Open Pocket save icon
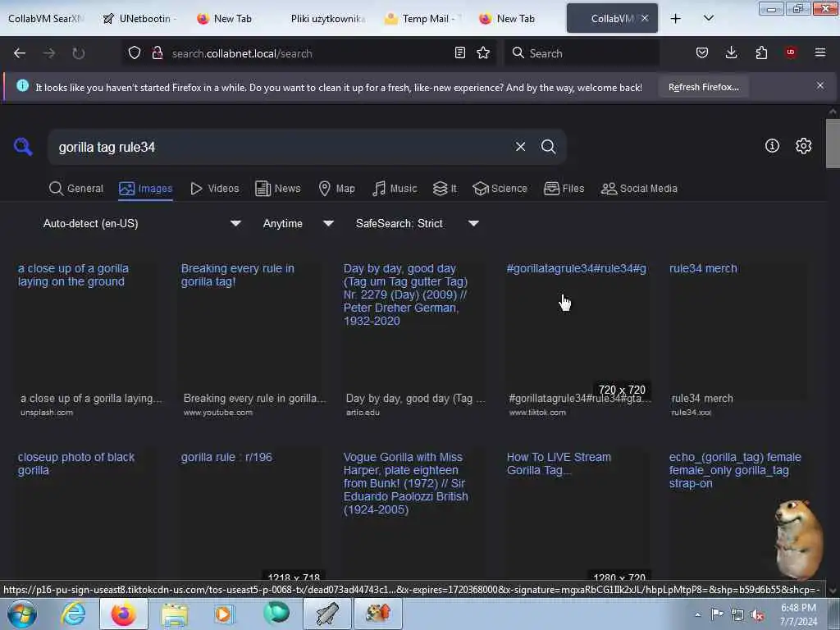The width and height of the screenshot is (840, 630). [x=702, y=52]
